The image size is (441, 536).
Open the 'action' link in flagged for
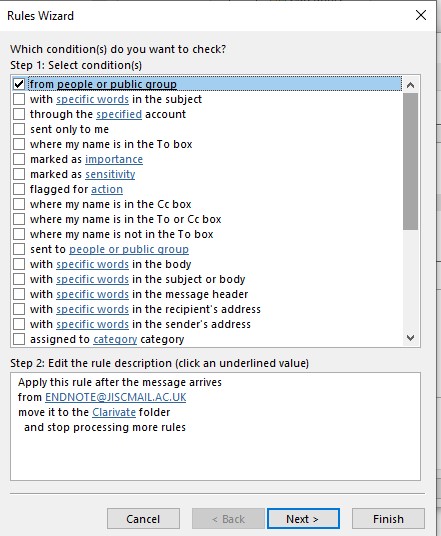(107, 189)
